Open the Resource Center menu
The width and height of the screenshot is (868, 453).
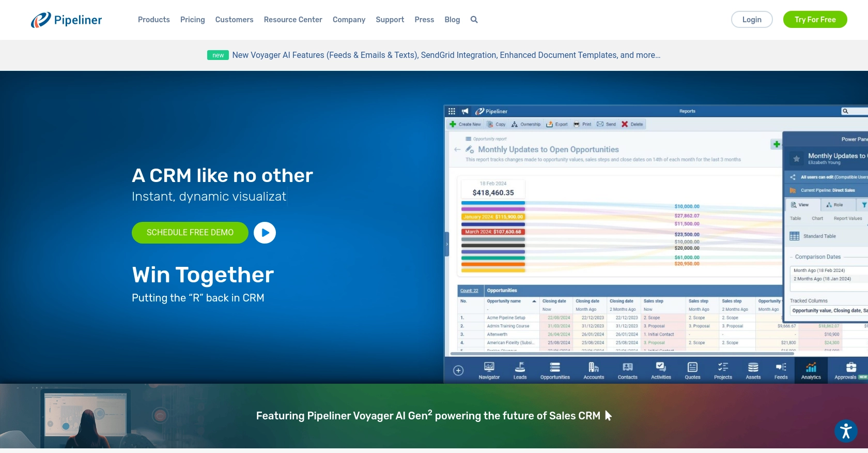click(x=293, y=20)
